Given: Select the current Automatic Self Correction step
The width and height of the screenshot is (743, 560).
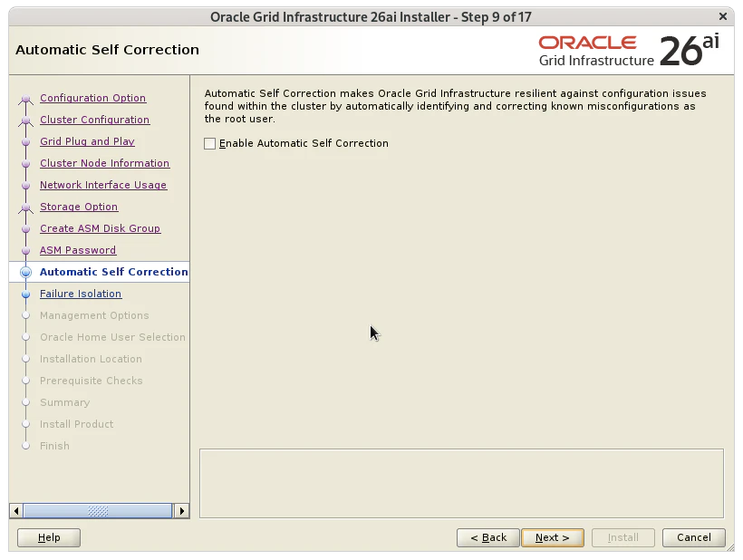Looking at the screenshot, I should tap(114, 272).
